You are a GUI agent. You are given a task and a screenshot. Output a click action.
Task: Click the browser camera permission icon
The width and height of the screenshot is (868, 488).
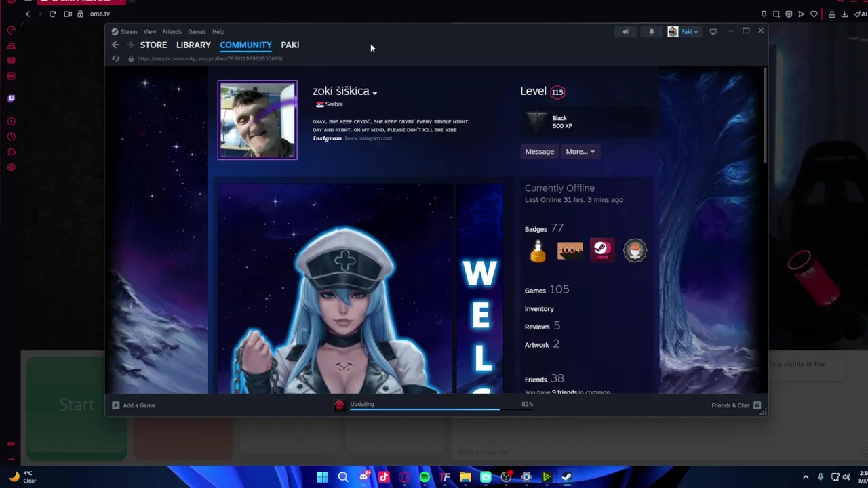click(68, 14)
